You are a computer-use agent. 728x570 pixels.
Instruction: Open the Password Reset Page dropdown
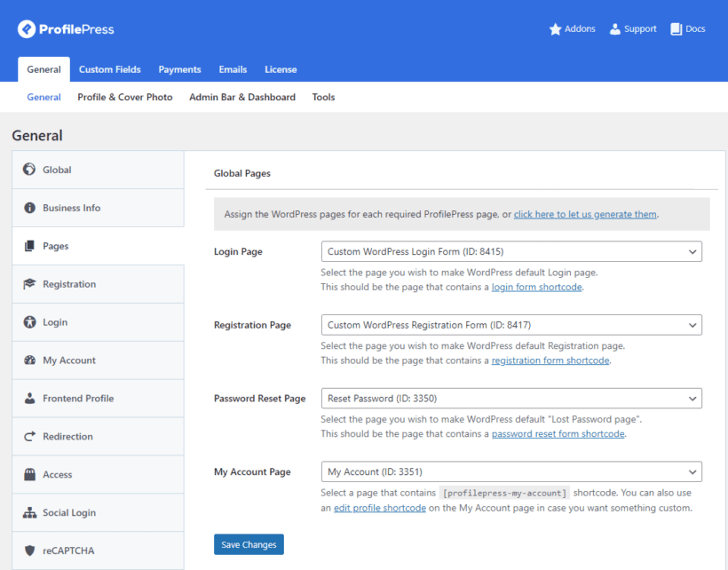tap(510, 399)
